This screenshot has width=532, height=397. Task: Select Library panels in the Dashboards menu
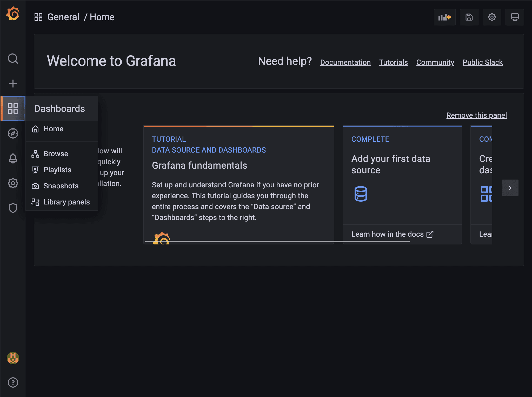[62, 202]
